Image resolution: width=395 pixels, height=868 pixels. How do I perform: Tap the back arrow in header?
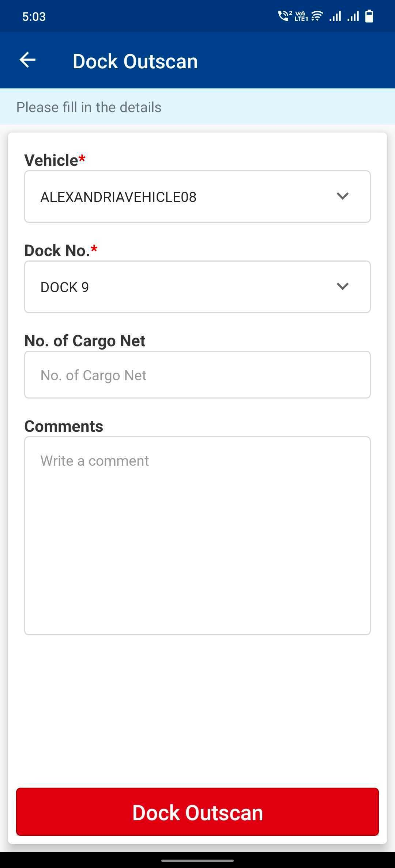[28, 60]
